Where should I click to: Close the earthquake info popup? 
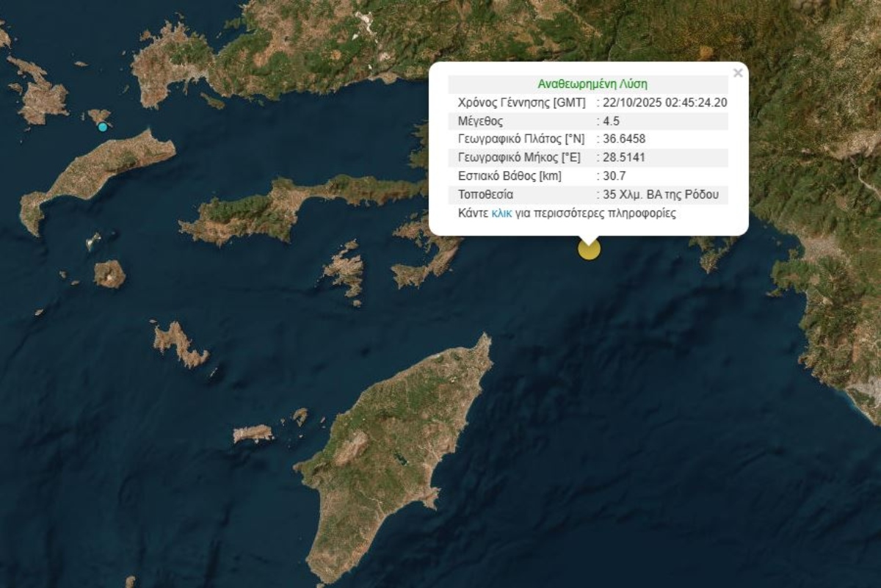737,73
